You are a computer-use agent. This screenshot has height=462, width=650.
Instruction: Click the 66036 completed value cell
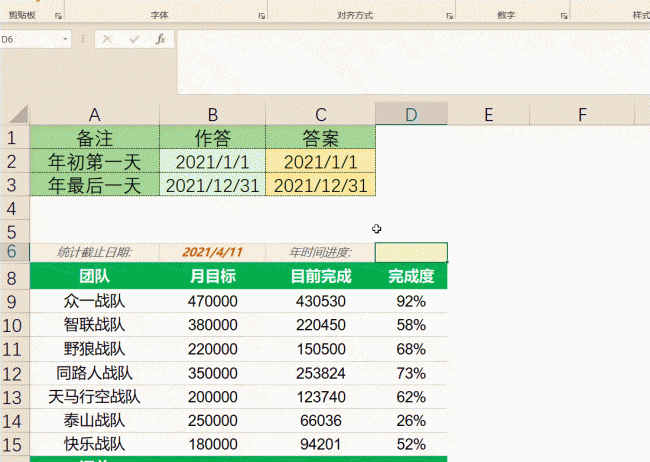320,421
